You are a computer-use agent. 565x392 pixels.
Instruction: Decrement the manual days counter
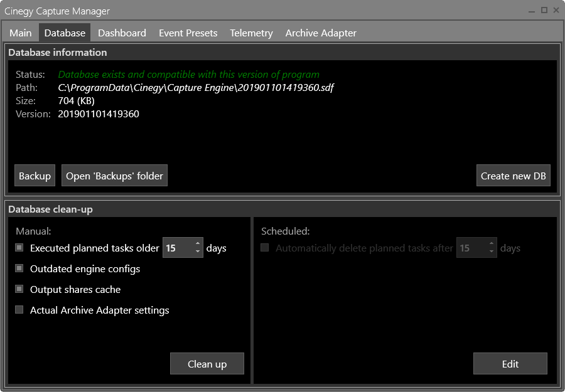click(199, 252)
